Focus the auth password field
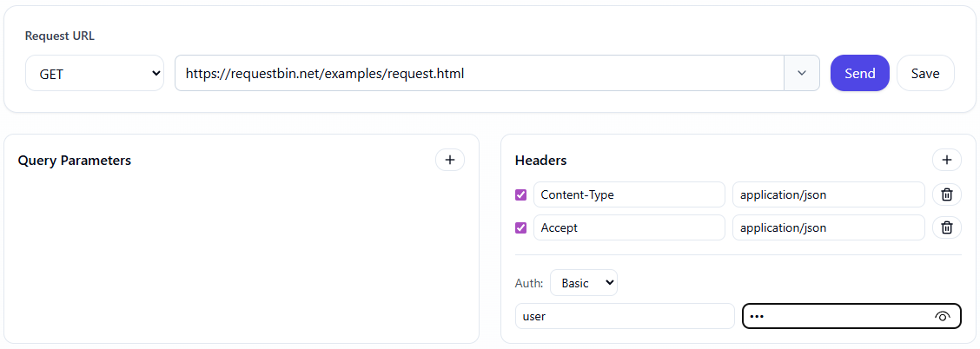The image size is (980, 349). point(834,317)
